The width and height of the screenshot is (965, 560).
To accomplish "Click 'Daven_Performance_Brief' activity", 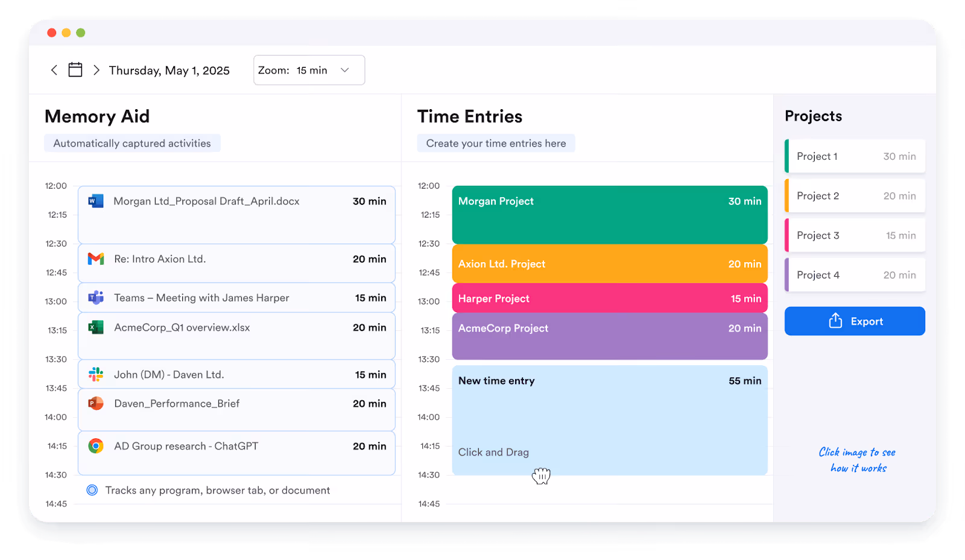I will coord(236,410).
